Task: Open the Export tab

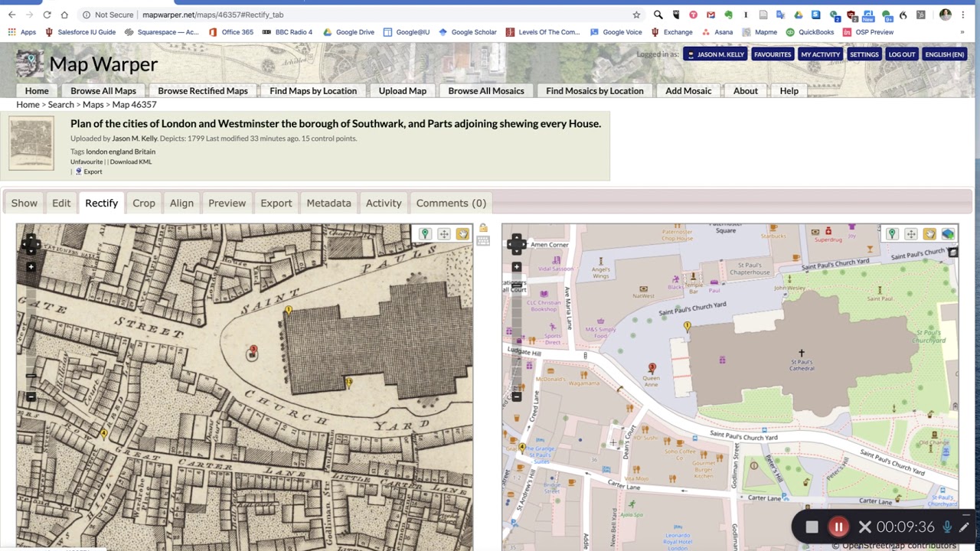Action: pyautogui.click(x=276, y=203)
